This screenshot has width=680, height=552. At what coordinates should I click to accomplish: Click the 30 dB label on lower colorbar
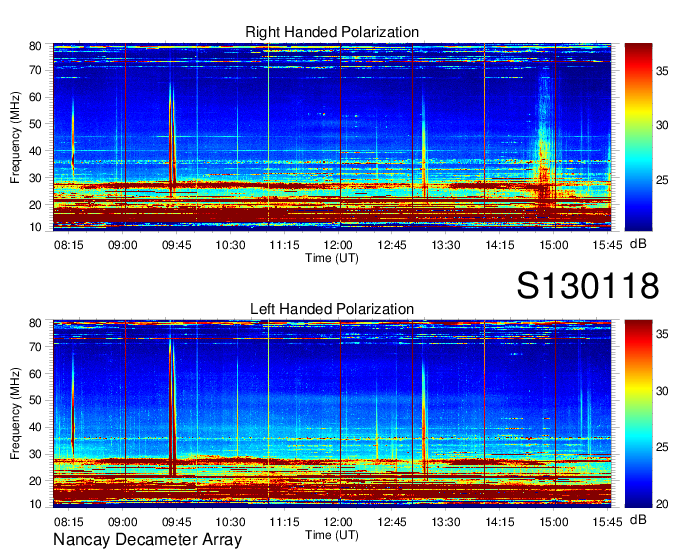pyautogui.click(x=662, y=392)
